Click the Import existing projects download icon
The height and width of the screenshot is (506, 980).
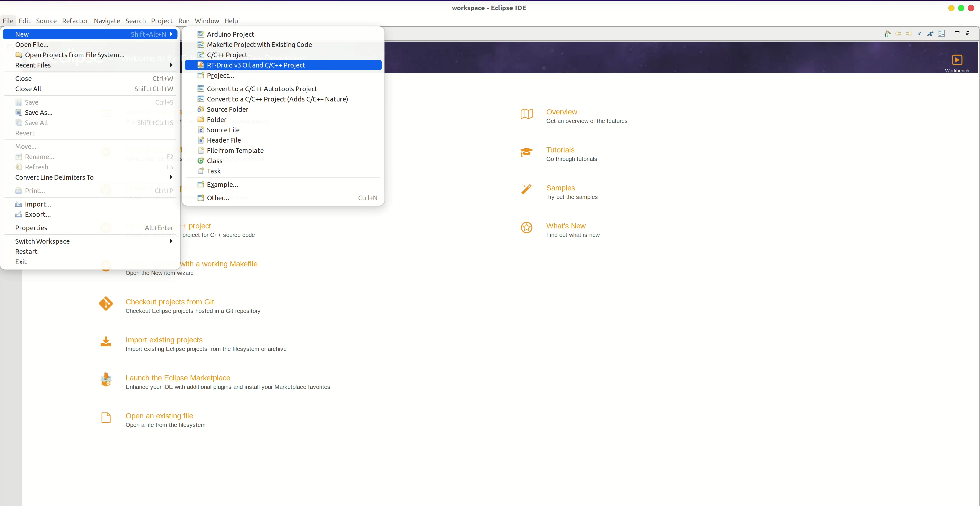(x=106, y=342)
